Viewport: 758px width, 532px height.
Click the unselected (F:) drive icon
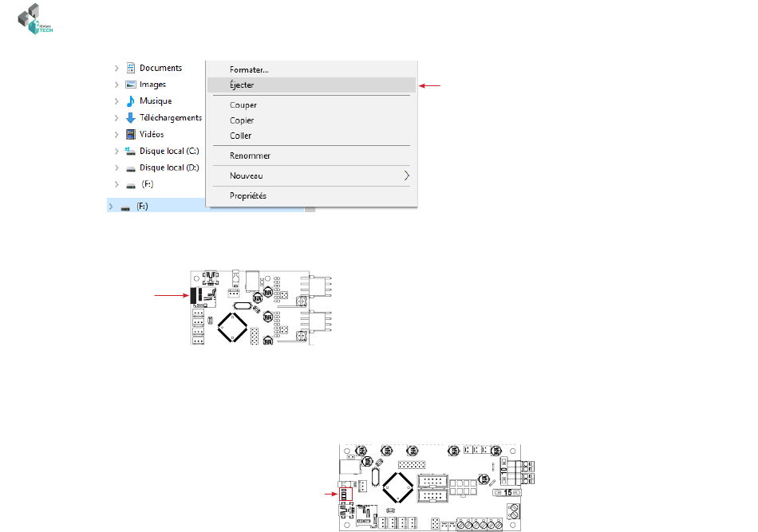coord(131,186)
